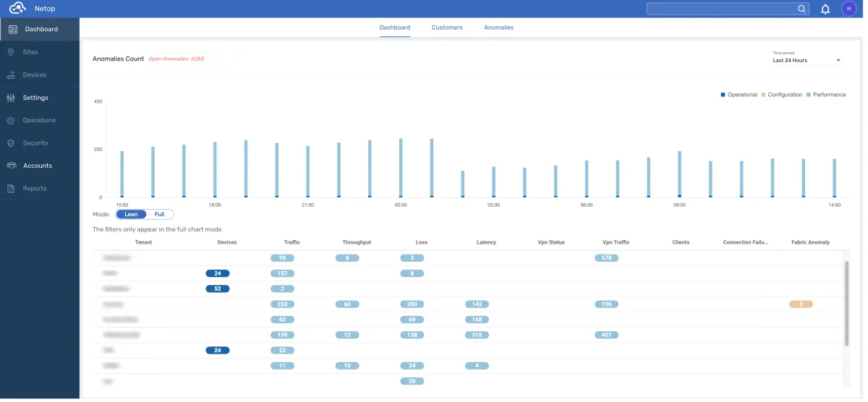Open Sites from sidebar pin icon
This screenshot has width=868, height=402.
(11, 52)
